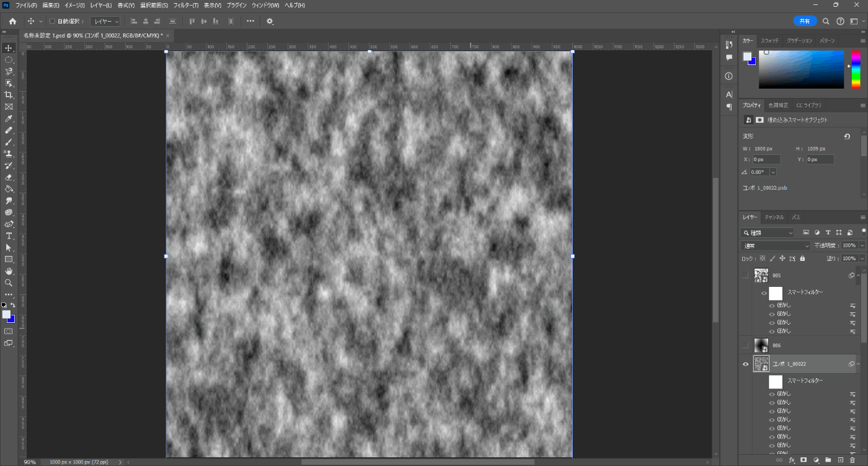Select the Smudge tool
Viewport: 868px width, 466px height.
(x=9, y=201)
